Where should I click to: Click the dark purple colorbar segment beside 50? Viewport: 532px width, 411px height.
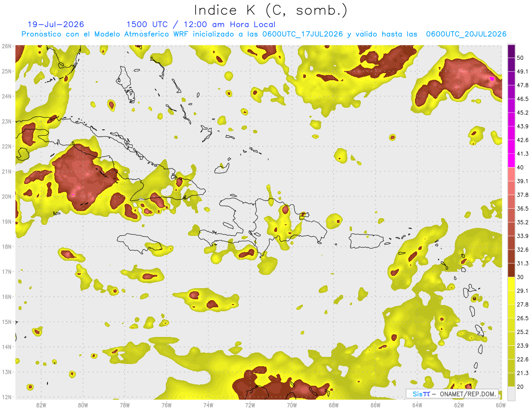pos(511,51)
